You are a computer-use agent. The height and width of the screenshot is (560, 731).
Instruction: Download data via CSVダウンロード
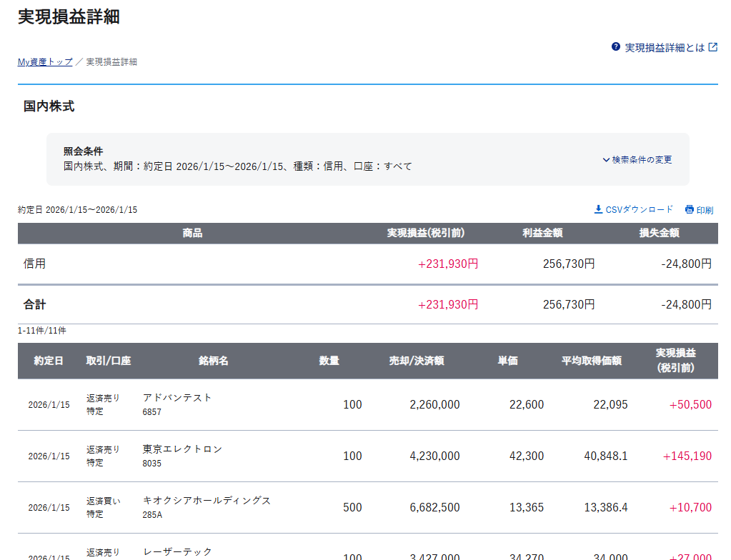coord(639,210)
